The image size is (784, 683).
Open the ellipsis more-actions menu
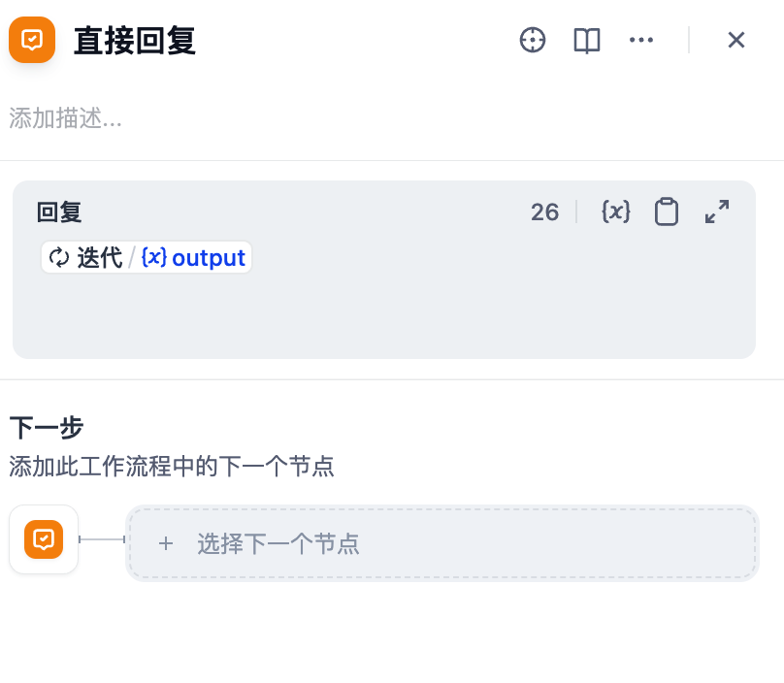pos(641,40)
